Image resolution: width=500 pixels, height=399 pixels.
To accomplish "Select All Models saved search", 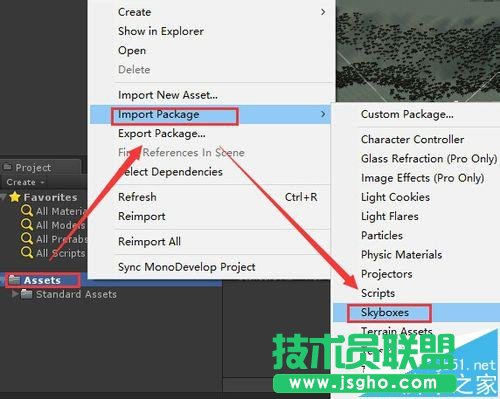I will 61,225.
